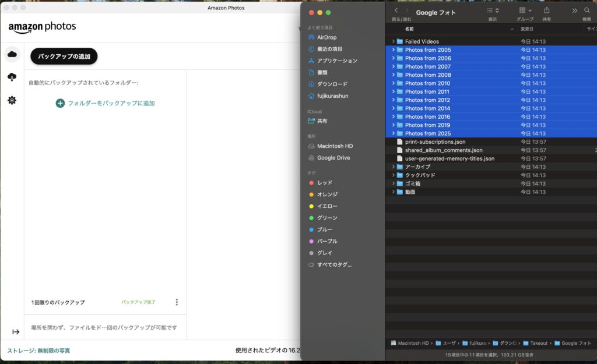
Task: Click the ストレージ: 無制限の写真 link
Action: (38, 351)
